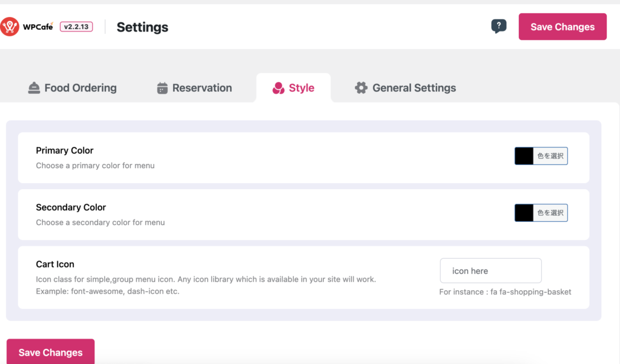The width and height of the screenshot is (620, 364).
Task: Focus the Cart Icon class input field
Action: tap(490, 271)
